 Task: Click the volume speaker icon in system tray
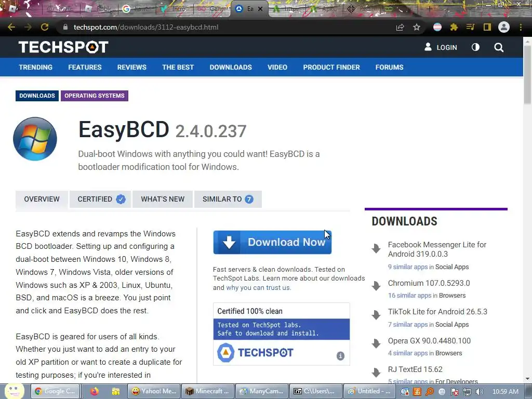[x=479, y=392]
